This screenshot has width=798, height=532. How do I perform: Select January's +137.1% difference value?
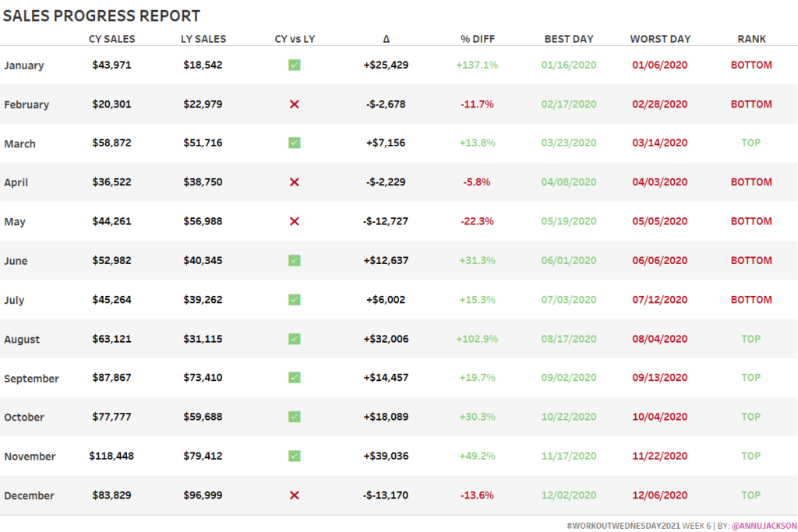point(477,65)
